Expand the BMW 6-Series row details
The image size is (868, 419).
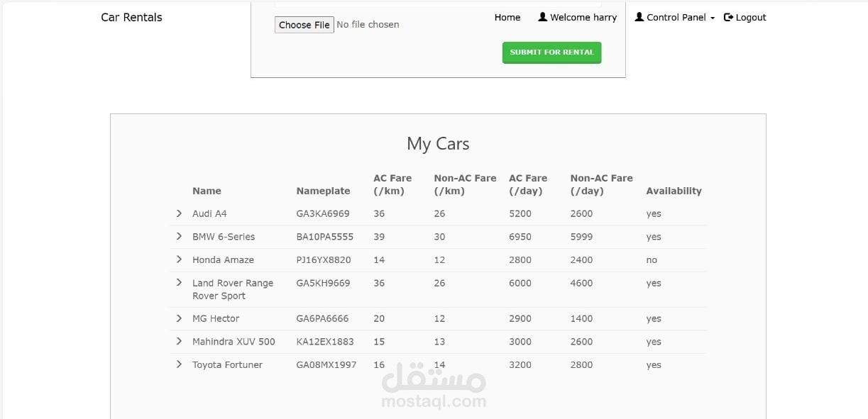[x=179, y=236]
